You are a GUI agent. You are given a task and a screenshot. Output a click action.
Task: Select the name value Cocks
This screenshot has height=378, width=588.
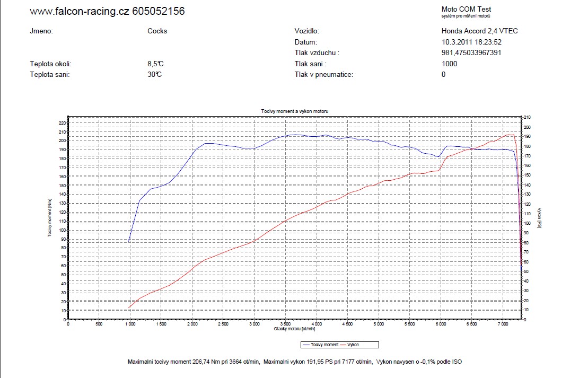(x=157, y=31)
